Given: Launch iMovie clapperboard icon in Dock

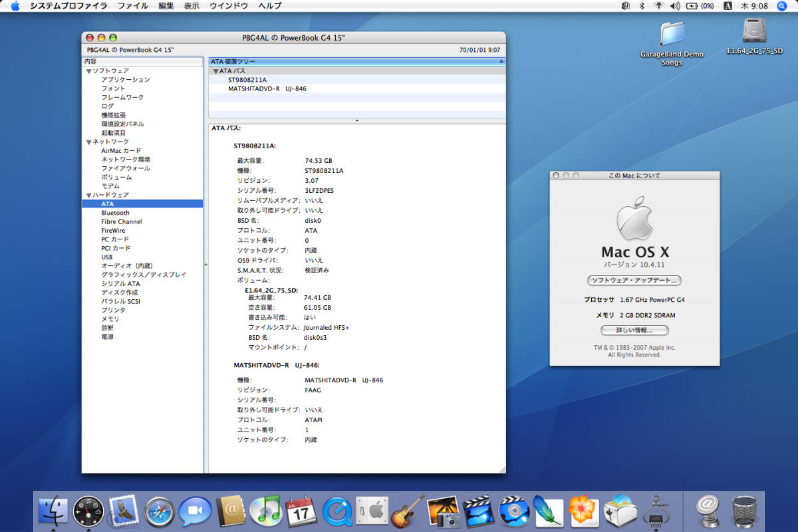Looking at the screenshot, I should [x=479, y=511].
